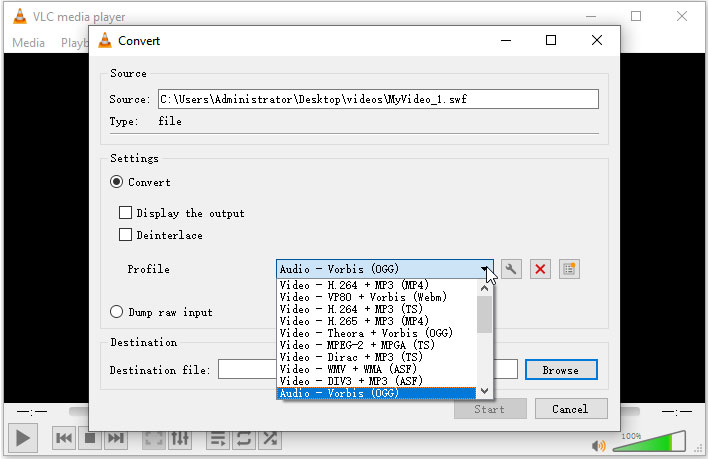Click the Source path input field
The width and height of the screenshot is (709, 459).
[378, 99]
